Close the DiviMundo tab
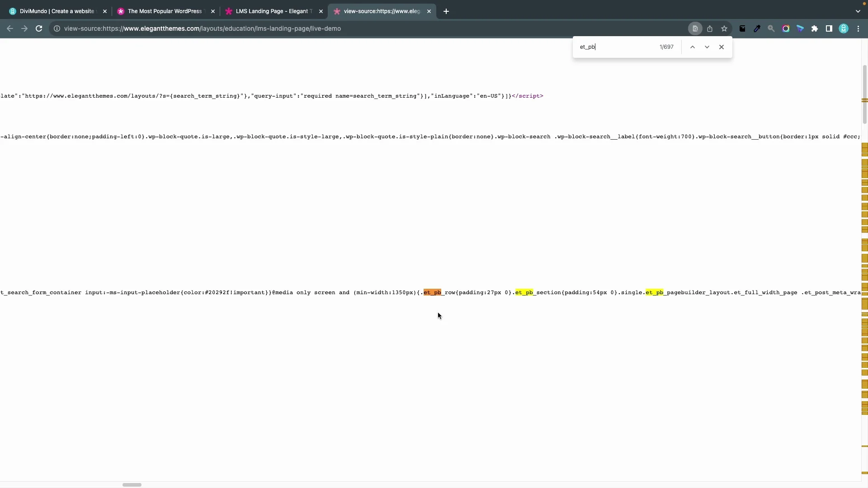 pyautogui.click(x=105, y=11)
